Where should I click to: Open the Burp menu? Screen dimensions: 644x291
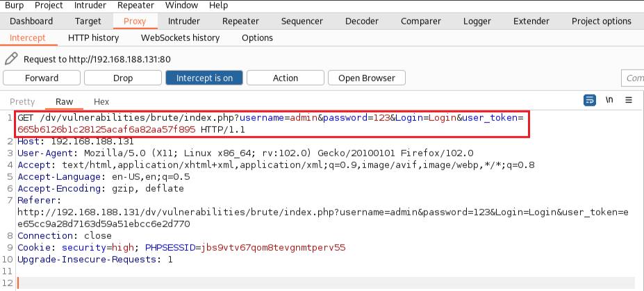point(15,6)
